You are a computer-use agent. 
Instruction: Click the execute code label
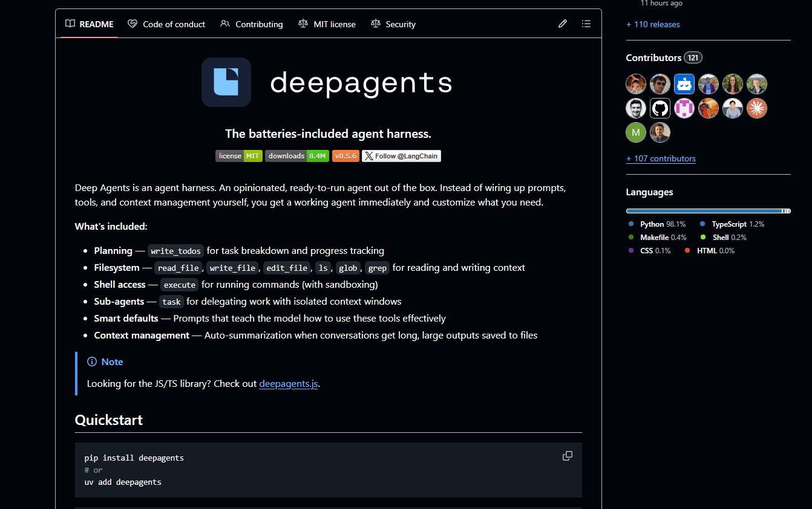[180, 285]
